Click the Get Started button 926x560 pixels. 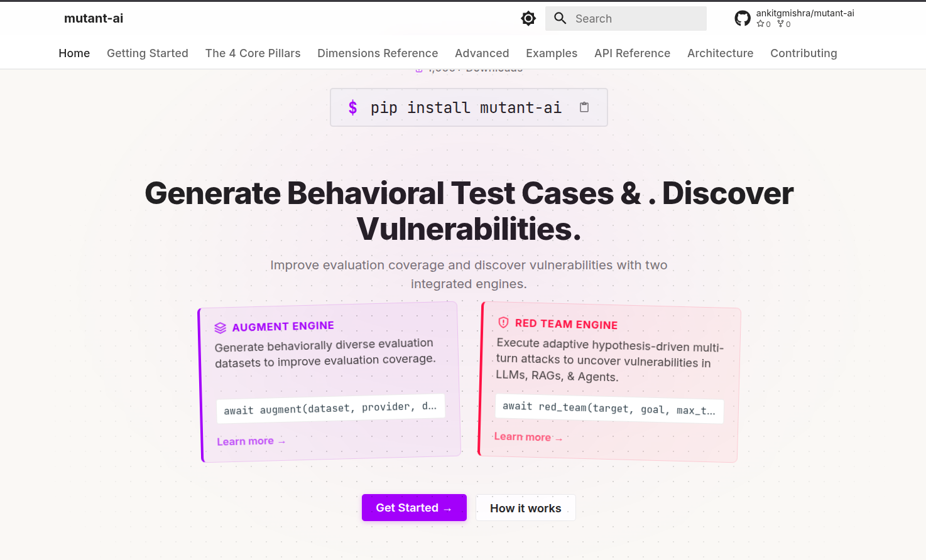414,507
